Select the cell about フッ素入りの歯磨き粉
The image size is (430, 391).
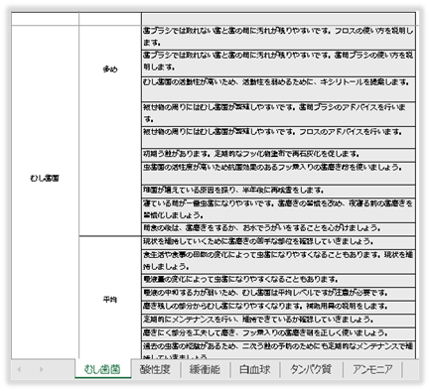click(x=278, y=173)
